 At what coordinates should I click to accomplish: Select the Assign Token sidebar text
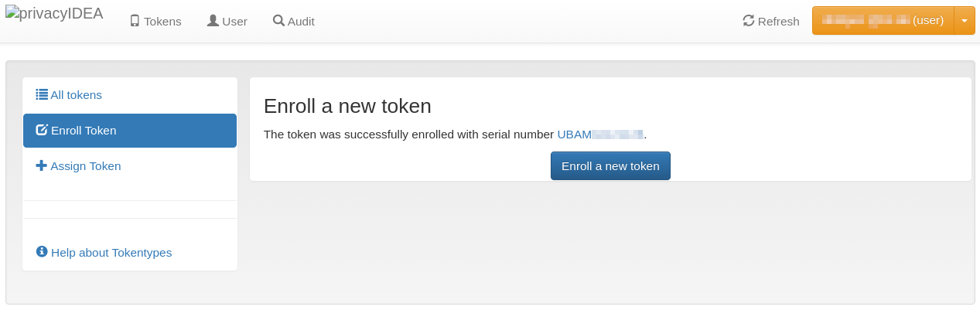pyautogui.click(x=85, y=166)
